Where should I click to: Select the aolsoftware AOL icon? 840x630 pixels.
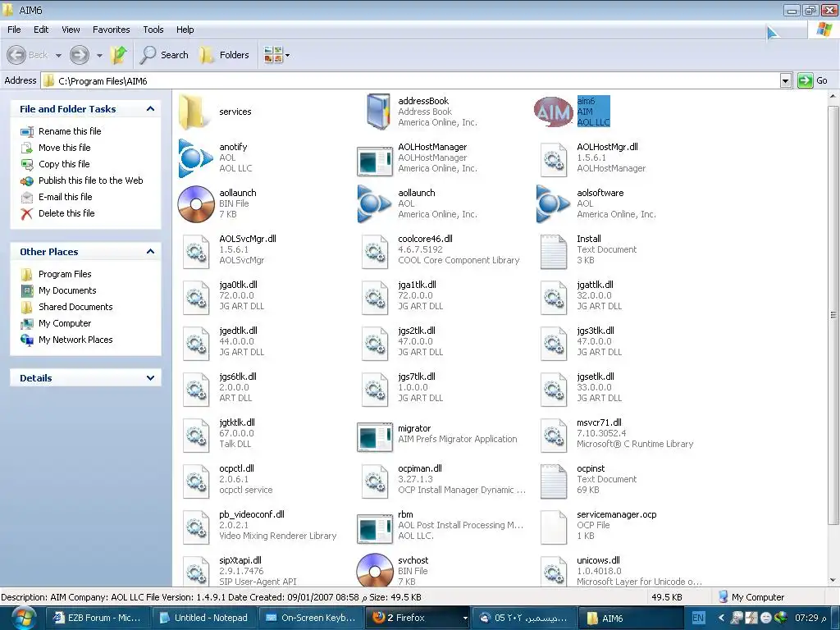[x=554, y=203]
